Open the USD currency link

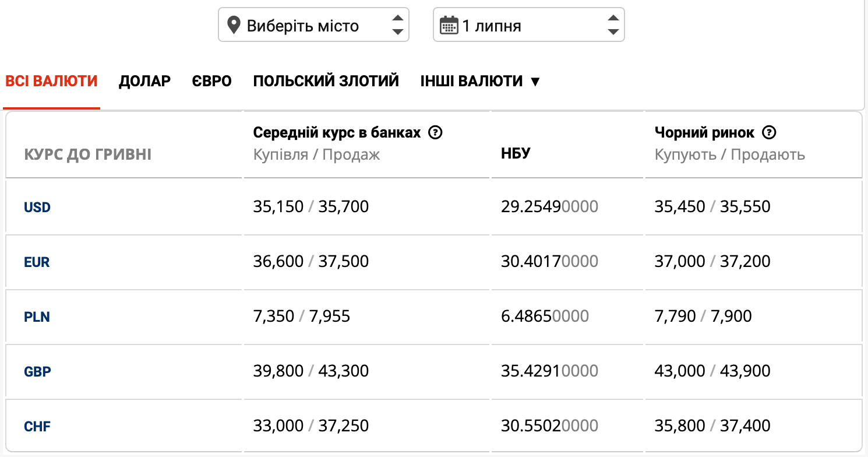click(x=37, y=207)
